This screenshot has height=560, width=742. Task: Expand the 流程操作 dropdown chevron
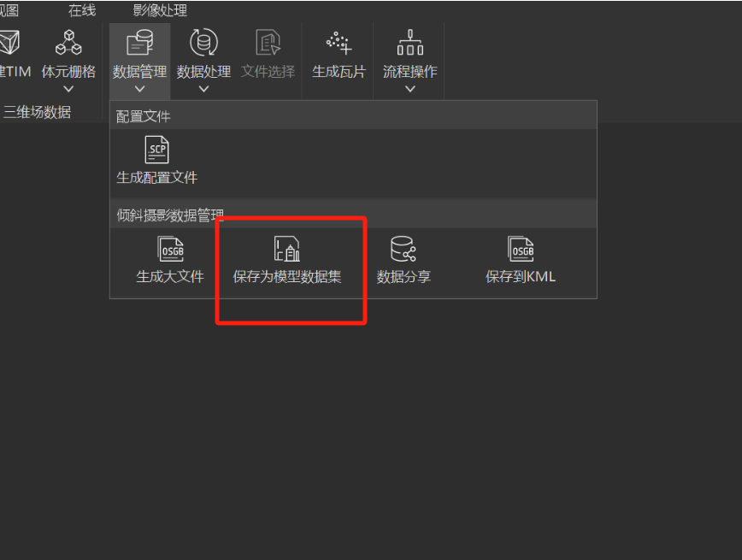tap(410, 89)
